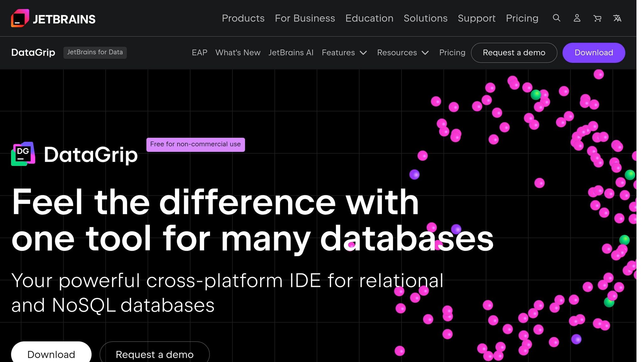Click the DataGrip name in subheader
This screenshot has width=644, height=362.
(x=33, y=52)
